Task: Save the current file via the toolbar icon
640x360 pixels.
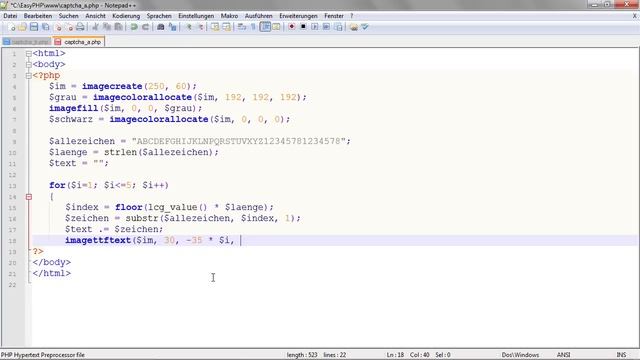Action: click(34, 27)
